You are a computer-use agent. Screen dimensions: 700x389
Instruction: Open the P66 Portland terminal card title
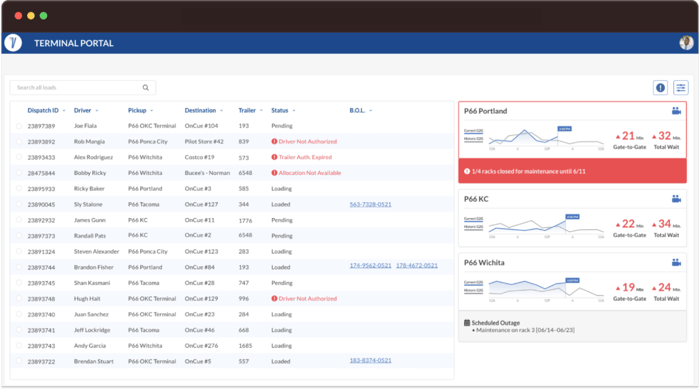(x=485, y=111)
